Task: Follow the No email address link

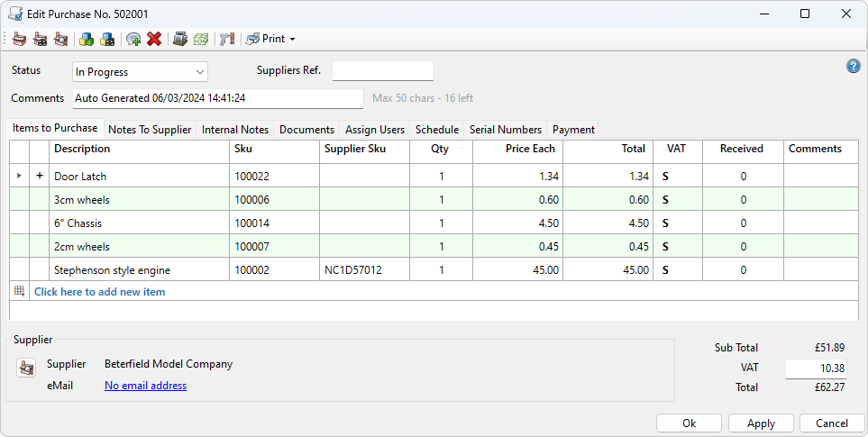Action: pos(145,386)
